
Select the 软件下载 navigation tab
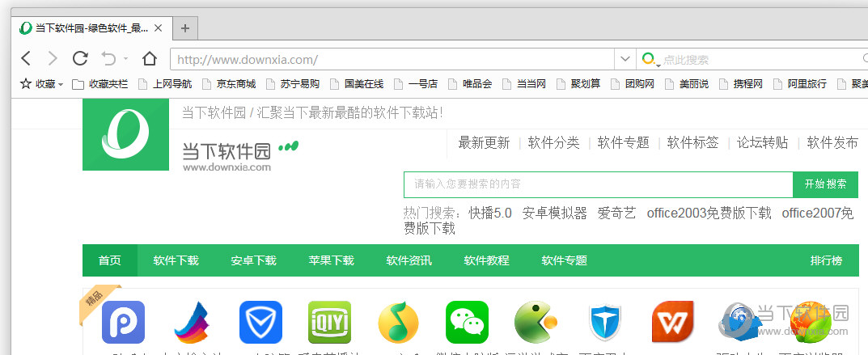tap(176, 260)
